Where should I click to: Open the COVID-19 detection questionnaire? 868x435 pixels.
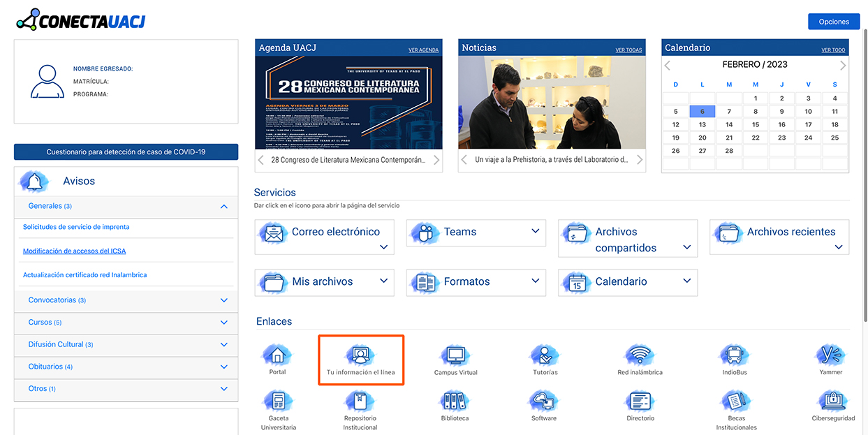tap(126, 152)
